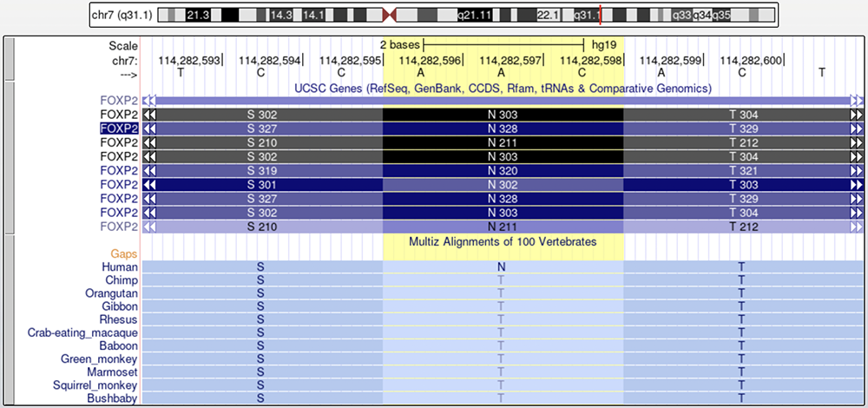Click right arrow of the thin top FOXP2 line
The width and height of the screenshot is (868, 408).
point(858,101)
